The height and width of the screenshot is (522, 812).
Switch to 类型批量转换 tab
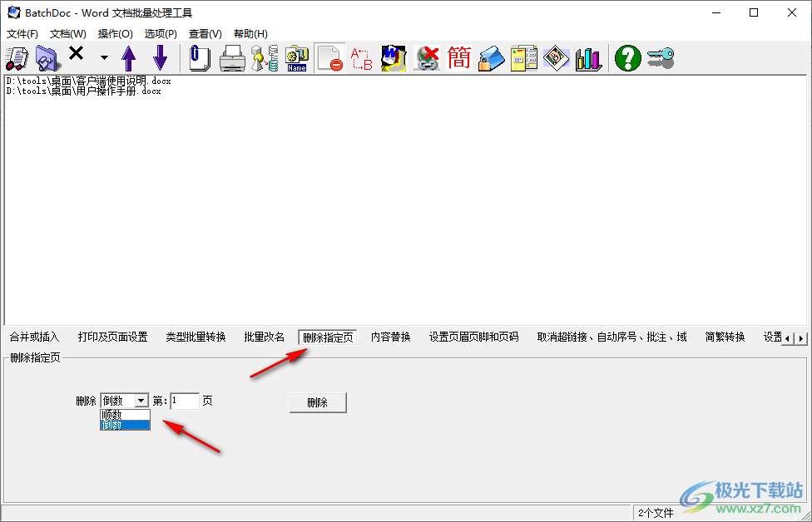coord(196,337)
